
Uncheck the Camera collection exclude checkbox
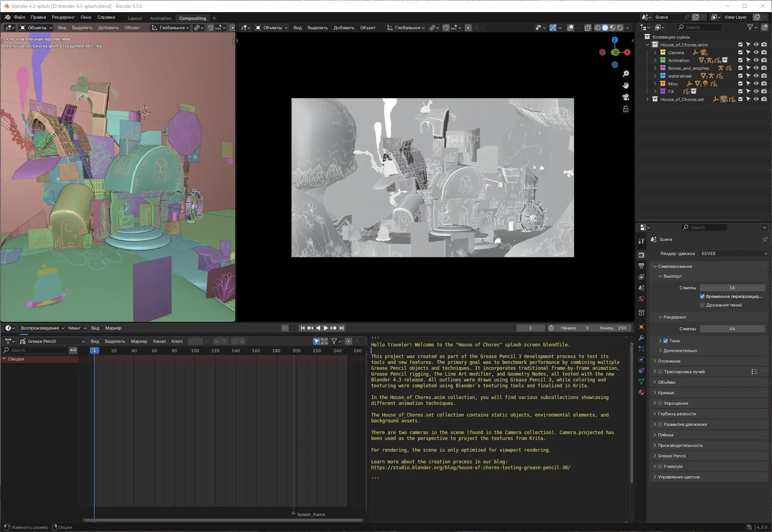pyautogui.click(x=740, y=53)
